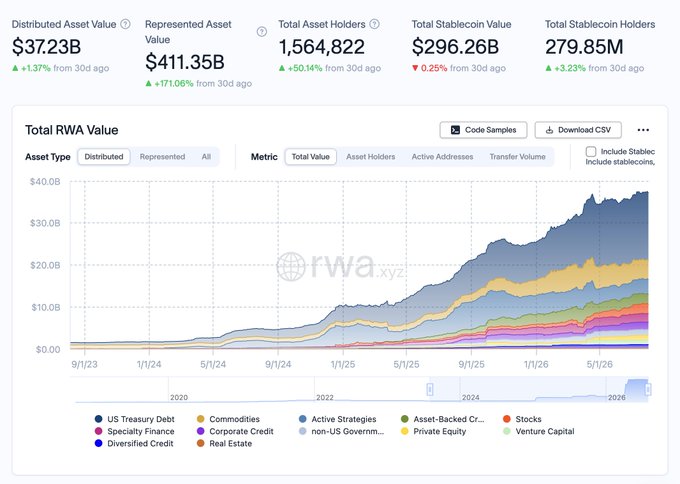Image resolution: width=680 pixels, height=484 pixels.
Task: Select the Total Value metric
Action: (x=311, y=157)
